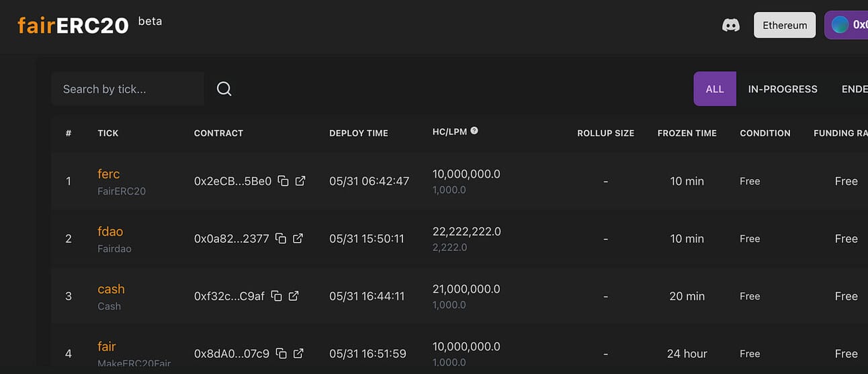Open cash contract external link
The image size is (868, 374).
[x=294, y=296]
